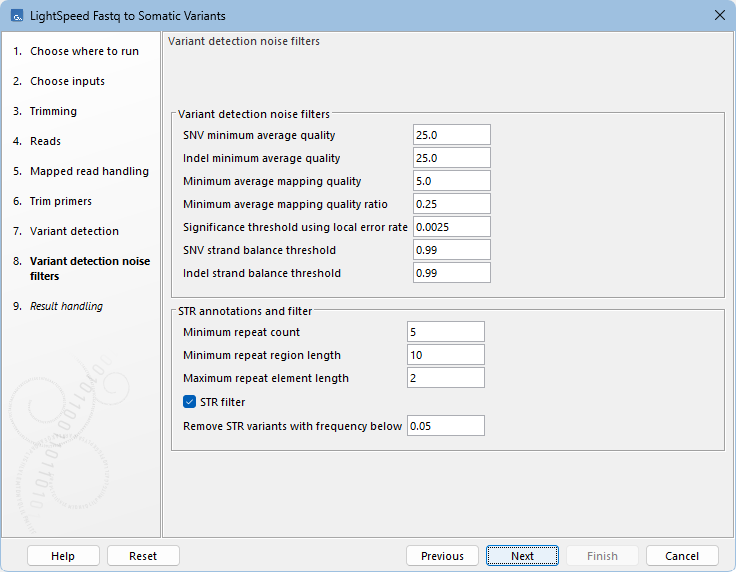Close the LightSpeed Fastq dialog
This screenshot has width=736, height=572.
click(720, 15)
